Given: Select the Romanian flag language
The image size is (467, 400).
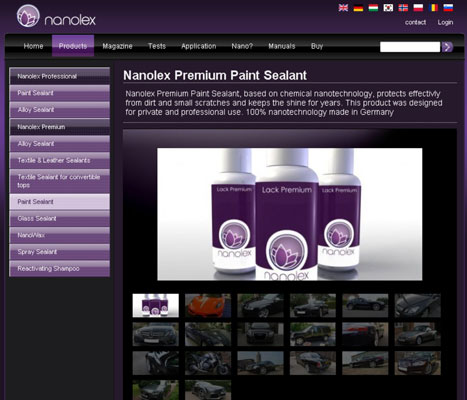Looking at the screenshot, I should [x=433, y=8].
